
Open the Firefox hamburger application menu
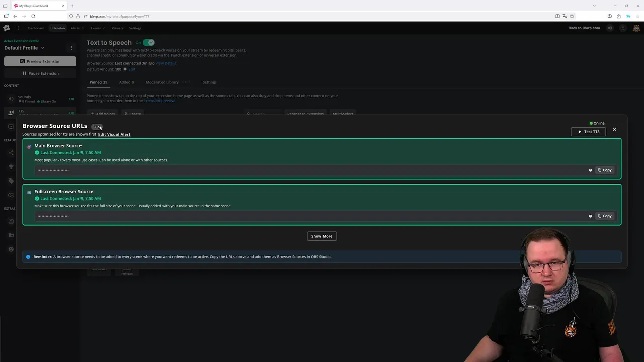coord(637,16)
